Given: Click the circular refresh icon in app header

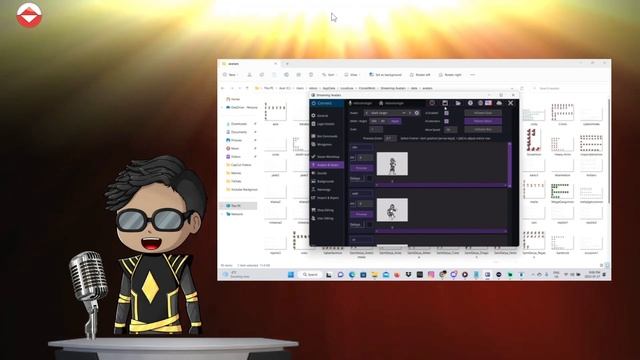Looking at the screenshot, I should coord(432,103).
